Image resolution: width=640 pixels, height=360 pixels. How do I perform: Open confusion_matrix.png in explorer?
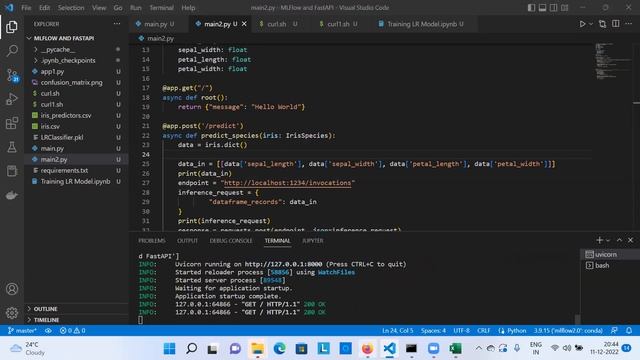coord(76,82)
